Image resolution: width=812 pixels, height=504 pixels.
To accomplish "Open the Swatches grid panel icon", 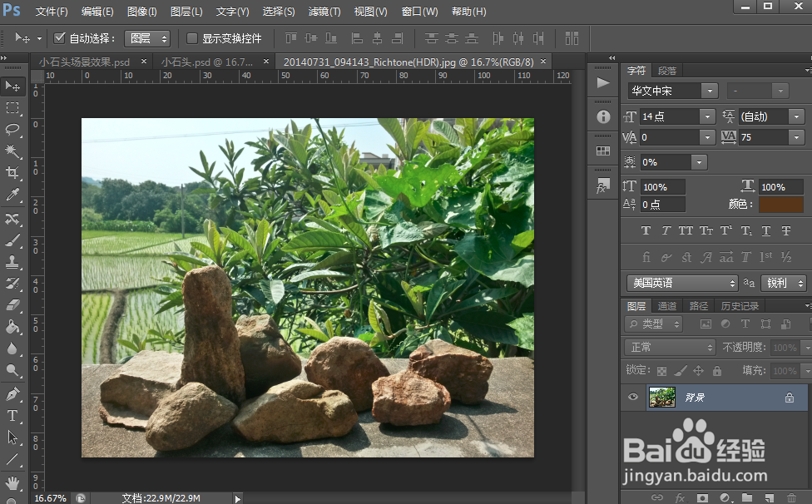I will pos(603,151).
